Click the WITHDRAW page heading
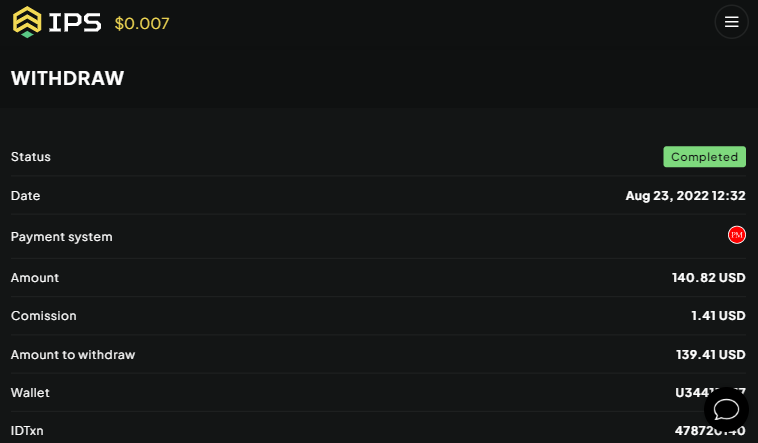Screen dimensions: 758x443 tap(67, 78)
